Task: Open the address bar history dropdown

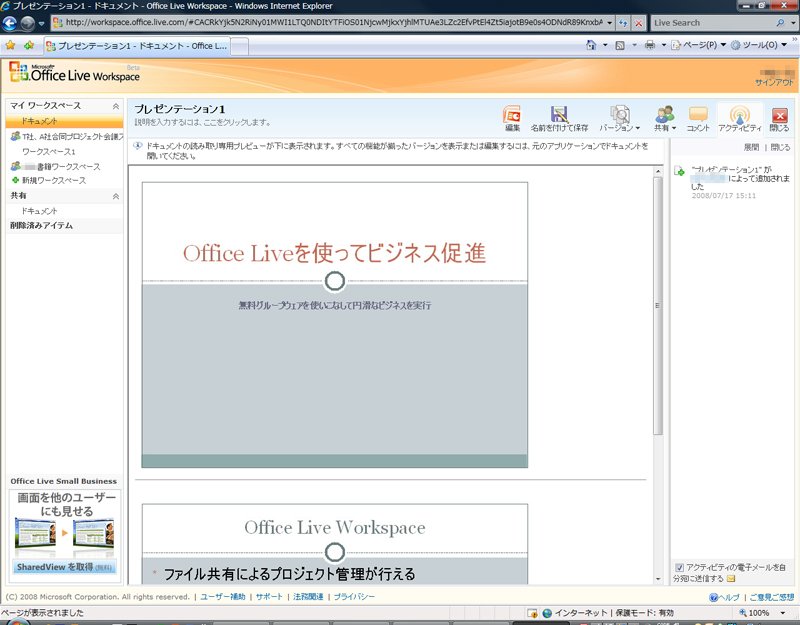Action: [x=610, y=23]
